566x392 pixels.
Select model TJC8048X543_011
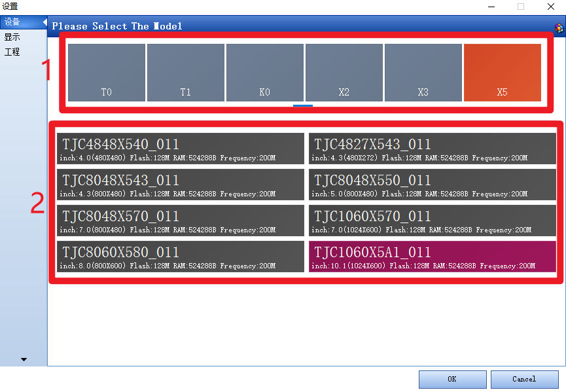[x=181, y=185]
